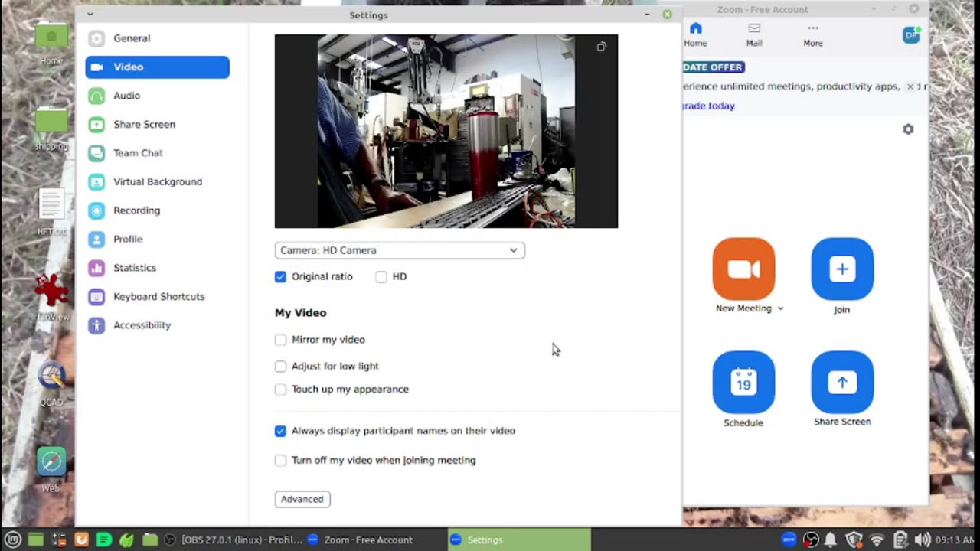Click the OBS recording tray icon
Image resolution: width=980 pixels, height=551 pixels.
[811, 540]
